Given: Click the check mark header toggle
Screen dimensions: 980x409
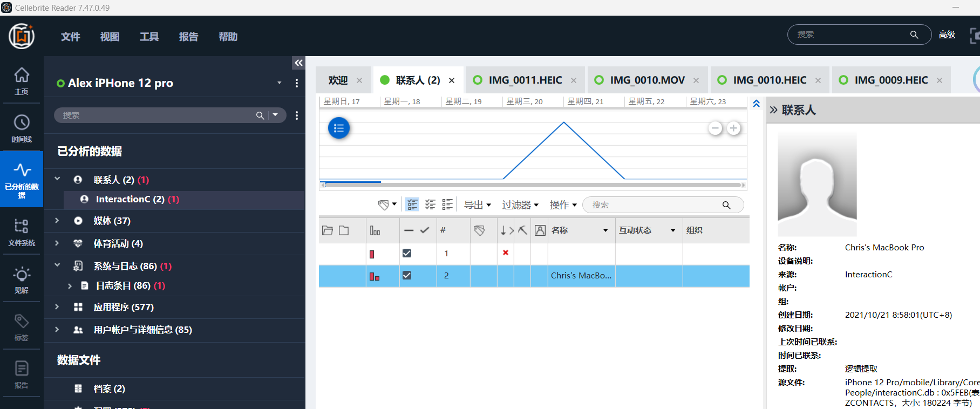Looking at the screenshot, I should point(425,230).
